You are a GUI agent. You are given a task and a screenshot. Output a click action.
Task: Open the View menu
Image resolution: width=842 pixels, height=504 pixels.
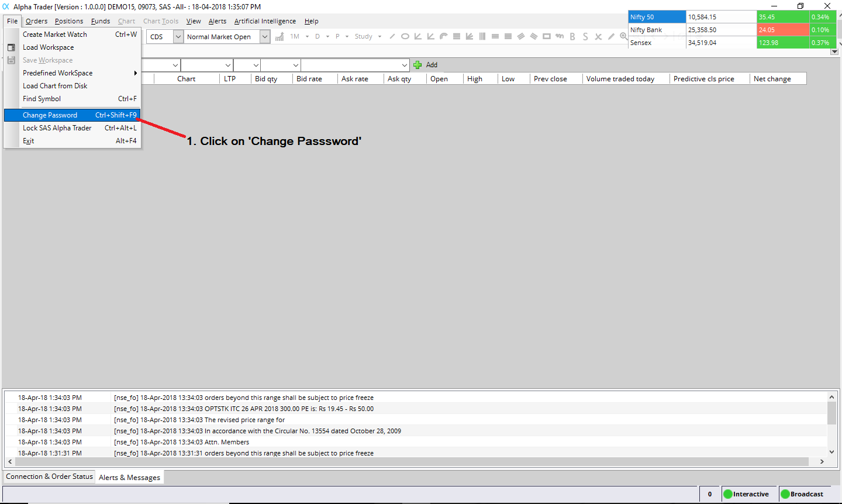(194, 21)
